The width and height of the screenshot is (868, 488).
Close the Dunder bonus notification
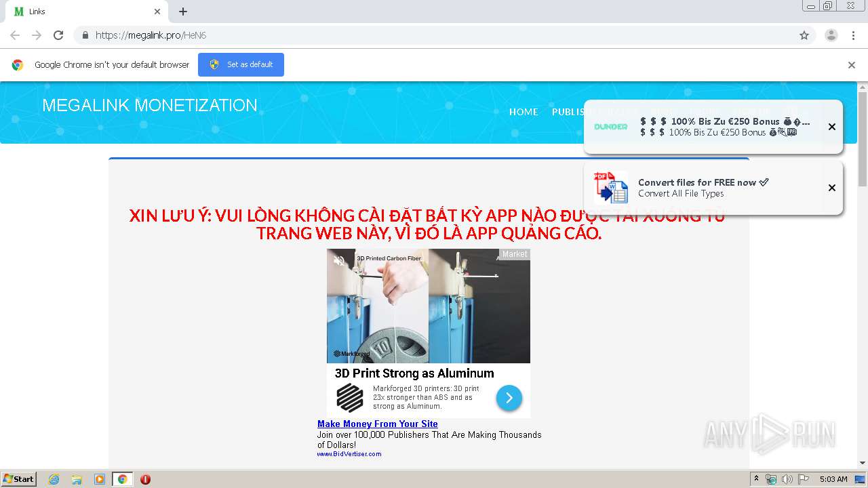pyautogui.click(x=832, y=127)
